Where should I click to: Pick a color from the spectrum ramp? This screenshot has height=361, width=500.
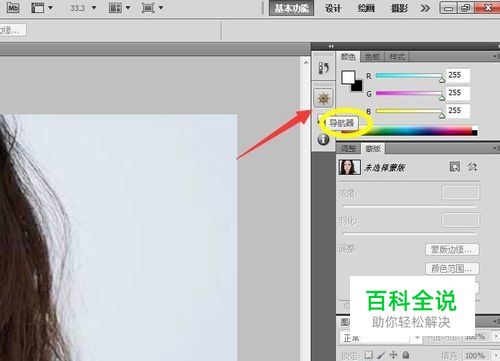tap(409, 131)
